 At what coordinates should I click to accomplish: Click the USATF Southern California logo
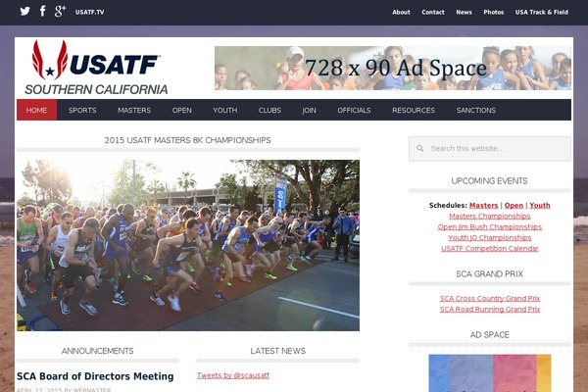pos(96,68)
